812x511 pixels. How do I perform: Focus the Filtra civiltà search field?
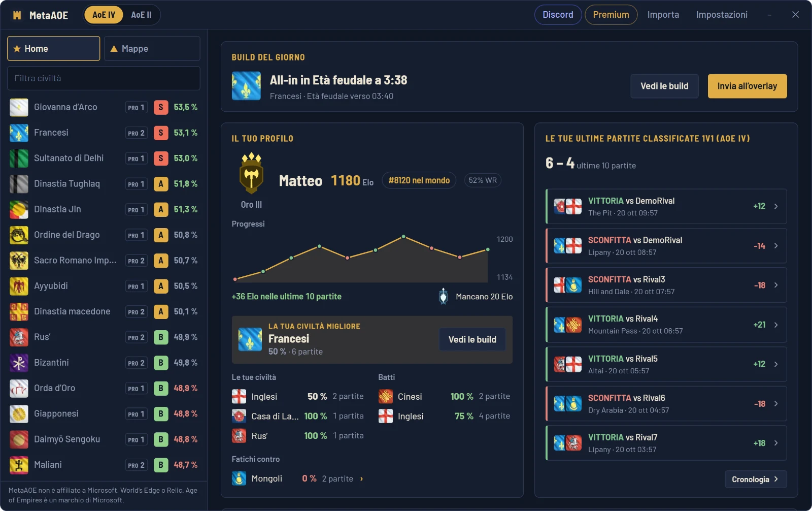click(104, 78)
